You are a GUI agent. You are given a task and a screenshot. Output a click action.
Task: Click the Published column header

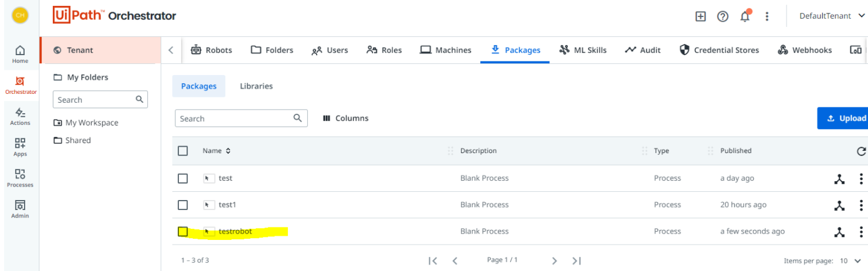point(735,151)
